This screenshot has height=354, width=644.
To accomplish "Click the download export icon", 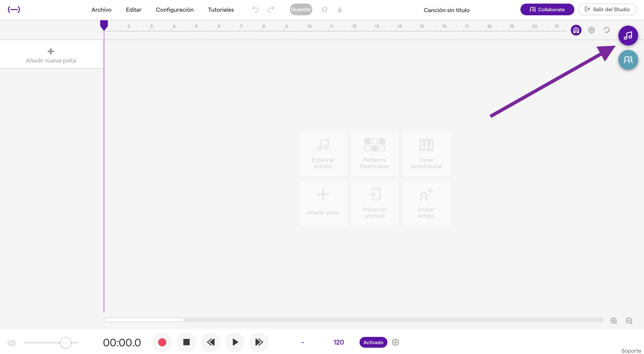I will coord(340,9).
